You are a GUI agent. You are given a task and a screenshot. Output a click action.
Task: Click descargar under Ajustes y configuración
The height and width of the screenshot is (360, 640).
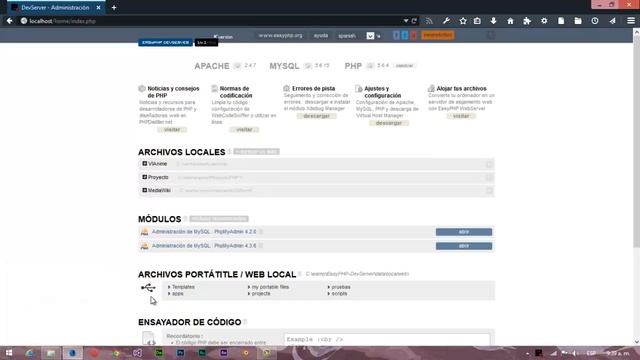[x=389, y=123]
